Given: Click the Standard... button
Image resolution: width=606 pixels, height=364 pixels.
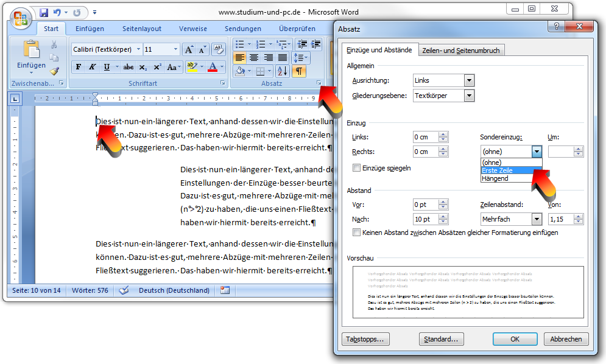Looking at the screenshot, I should [x=441, y=339].
